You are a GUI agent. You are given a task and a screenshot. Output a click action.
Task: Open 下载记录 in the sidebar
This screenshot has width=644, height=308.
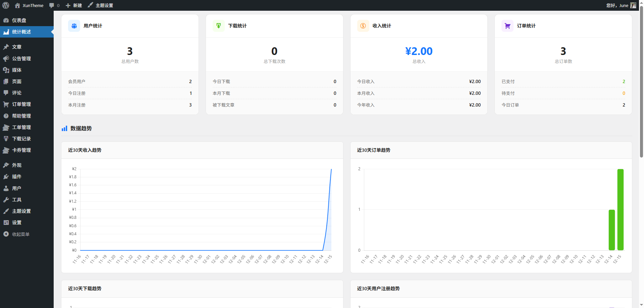pos(21,139)
